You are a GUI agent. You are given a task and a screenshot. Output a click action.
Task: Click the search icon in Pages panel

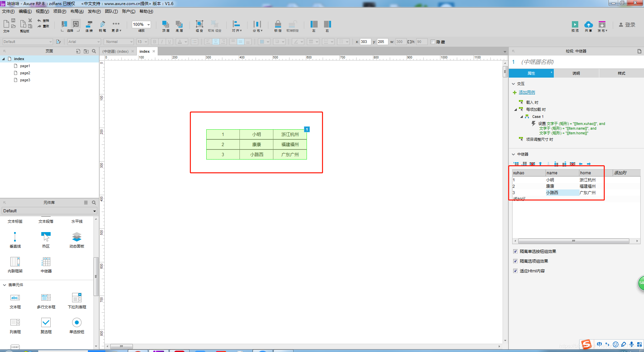pyautogui.click(x=94, y=51)
